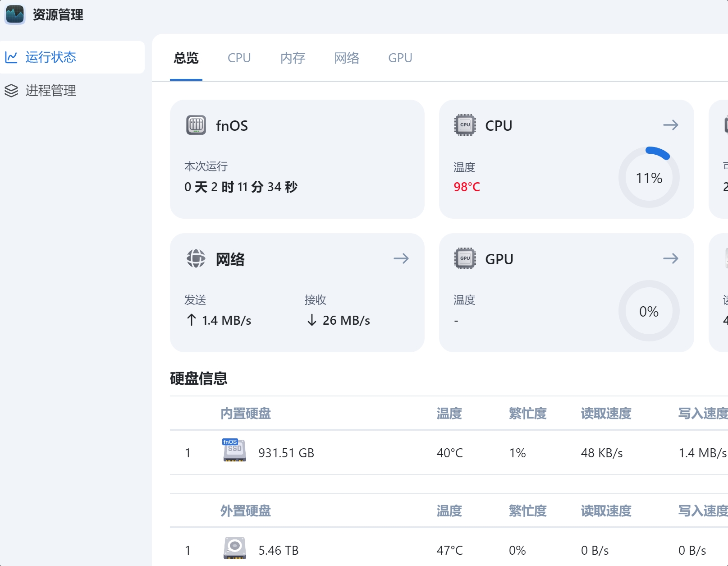Click the internal SSD drive icon
This screenshot has width=728, height=566.
point(234,451)
